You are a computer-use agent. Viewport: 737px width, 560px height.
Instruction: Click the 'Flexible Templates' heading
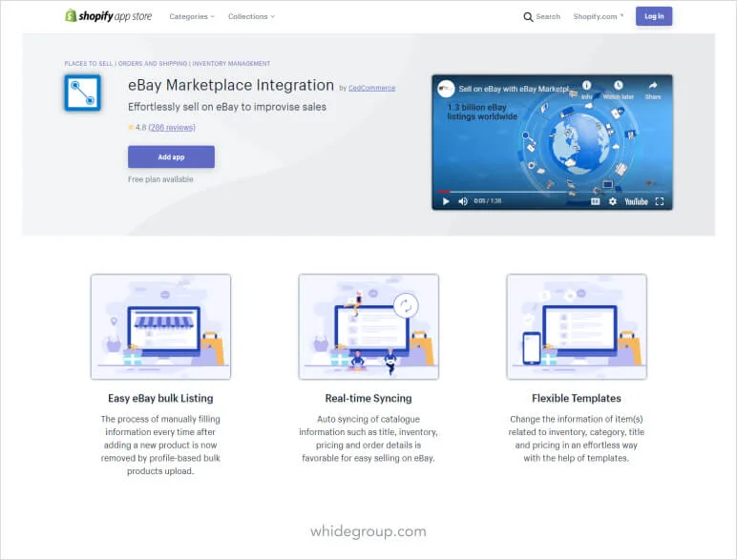click(577, 399)
